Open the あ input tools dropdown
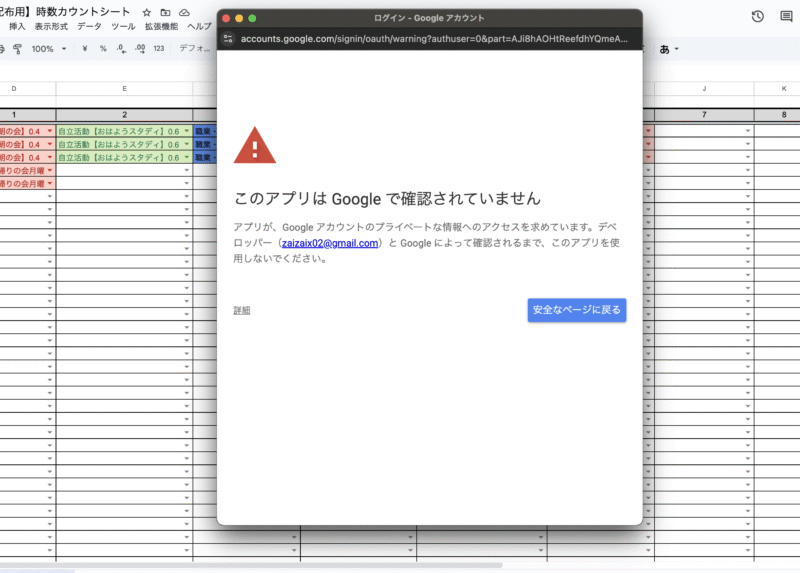This screenshot has width=800, height=573. point(669,48)
